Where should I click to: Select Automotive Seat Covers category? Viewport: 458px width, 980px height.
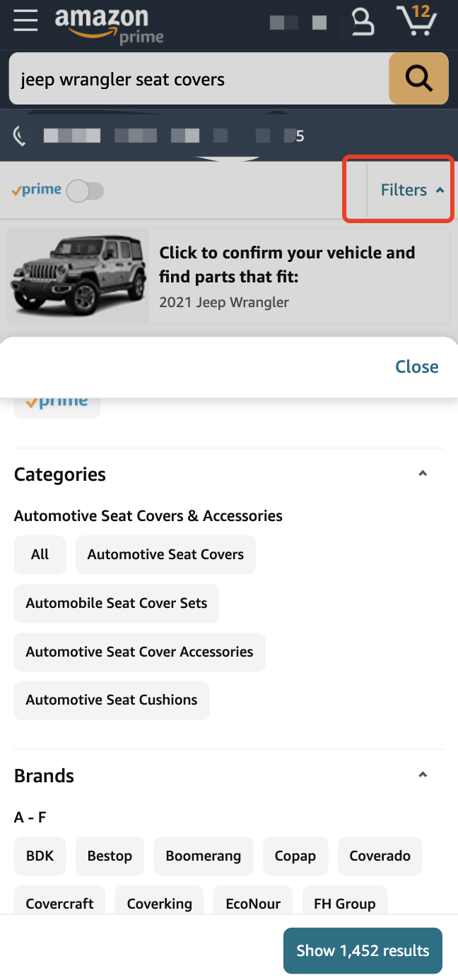tap(165, 554)
